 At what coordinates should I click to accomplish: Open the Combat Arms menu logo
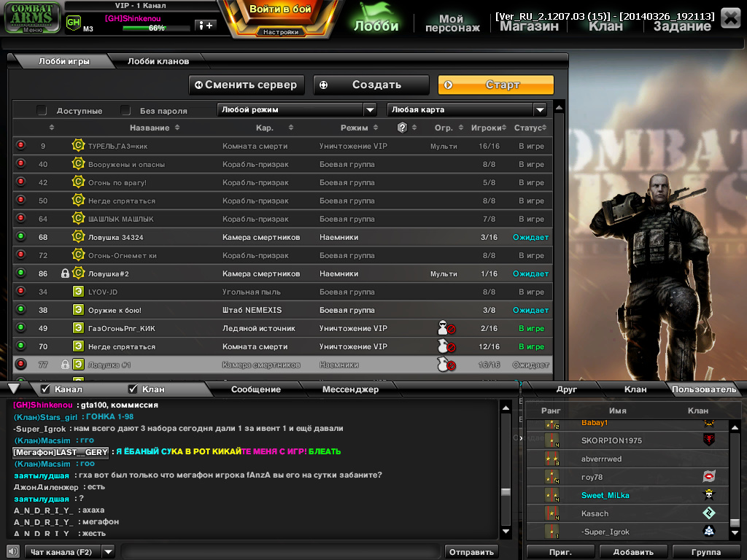[32, 17]
